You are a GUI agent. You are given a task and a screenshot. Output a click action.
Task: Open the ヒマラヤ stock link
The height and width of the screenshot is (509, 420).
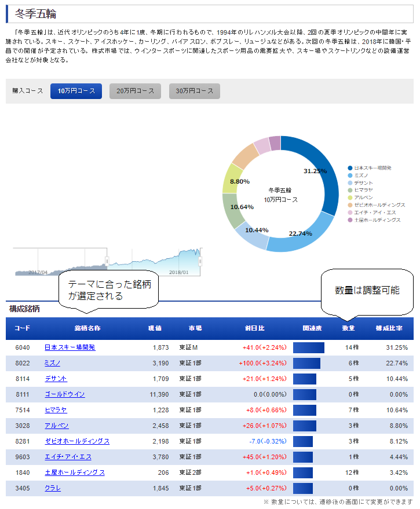(x=56, y=410)
